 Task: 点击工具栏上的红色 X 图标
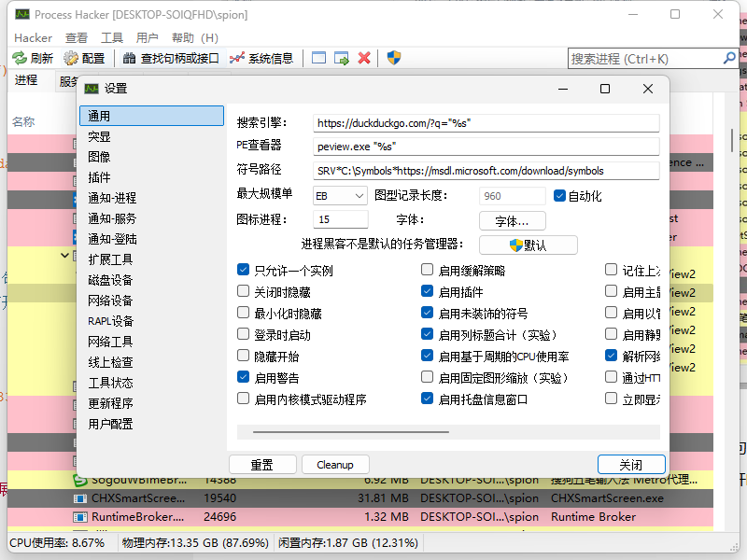[366, 57]
